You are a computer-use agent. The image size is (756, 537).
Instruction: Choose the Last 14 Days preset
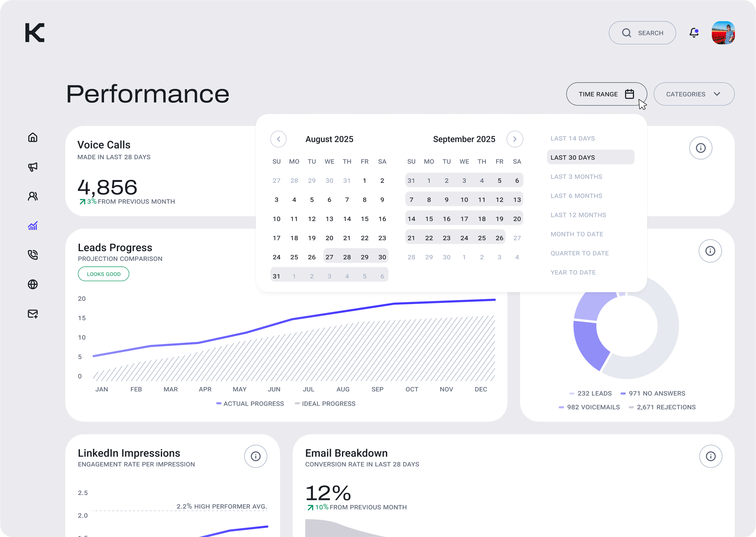tap(572, 138)
